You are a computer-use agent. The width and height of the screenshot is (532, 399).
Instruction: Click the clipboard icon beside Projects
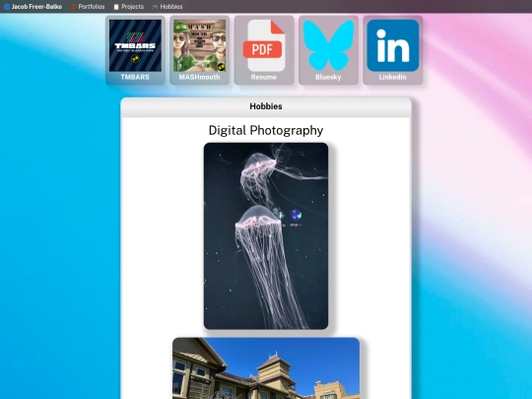click(x=116, y=7)
